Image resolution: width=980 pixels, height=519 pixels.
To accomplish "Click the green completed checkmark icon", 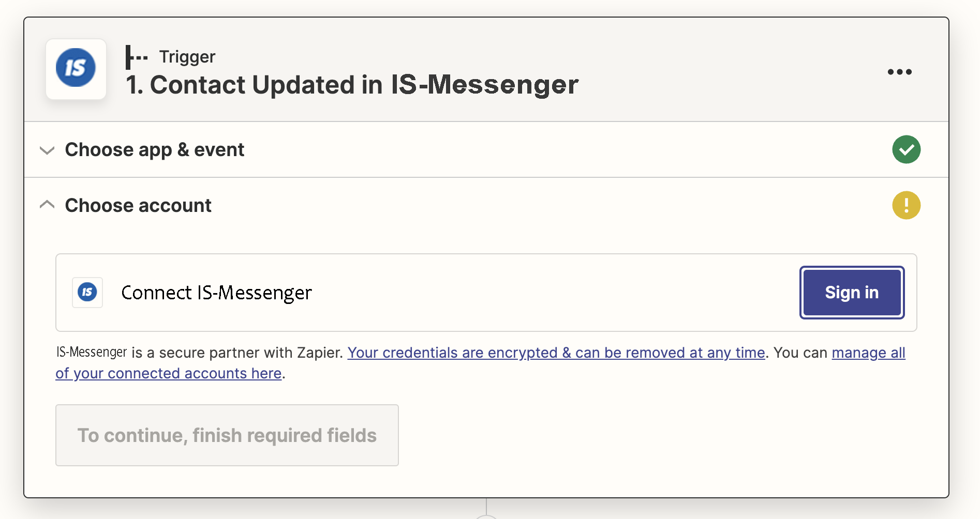I will [906, 150].
